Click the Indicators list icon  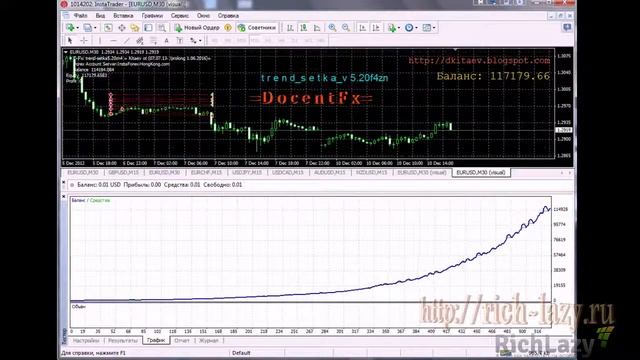coord(392,28)
